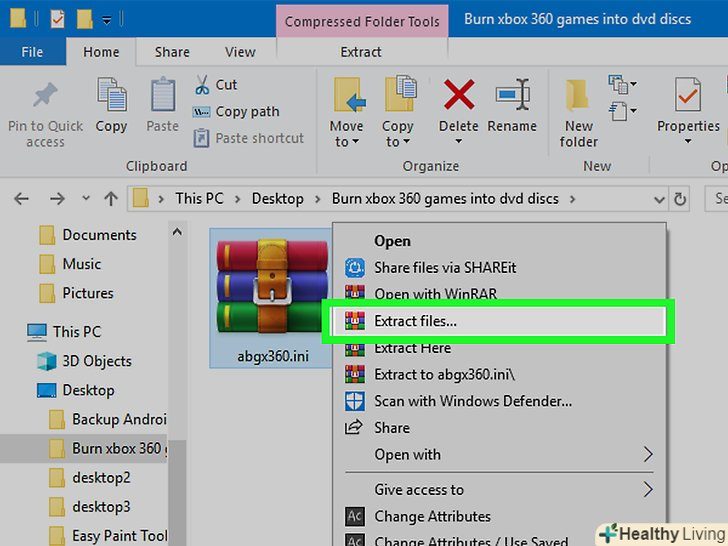Open the Easy access dropdown in ribbon

pos(623,111)
